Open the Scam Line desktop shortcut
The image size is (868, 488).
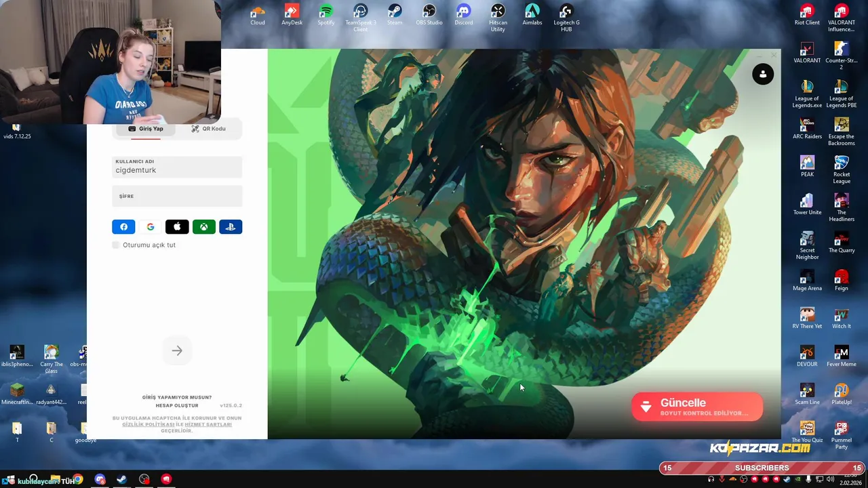point(807,394)
